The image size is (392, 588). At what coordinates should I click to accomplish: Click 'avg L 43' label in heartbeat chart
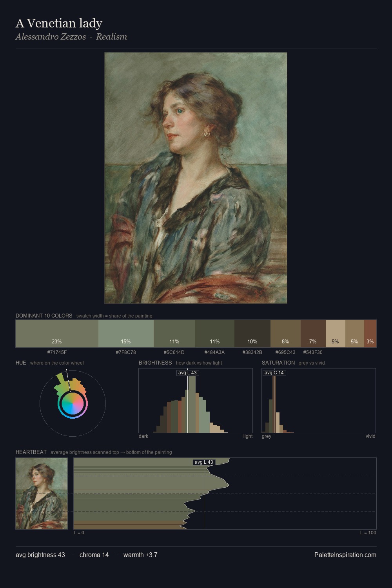point(204,462)
